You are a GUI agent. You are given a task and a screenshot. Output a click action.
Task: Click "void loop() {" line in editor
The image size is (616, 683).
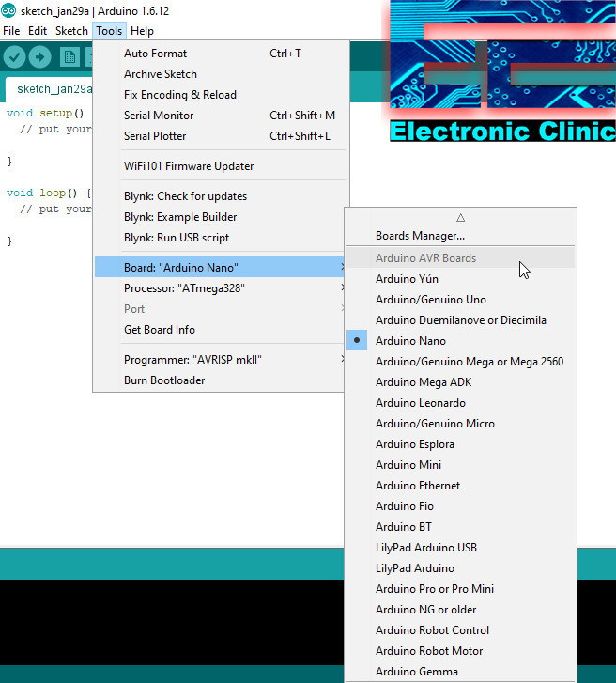click(49, 193)
